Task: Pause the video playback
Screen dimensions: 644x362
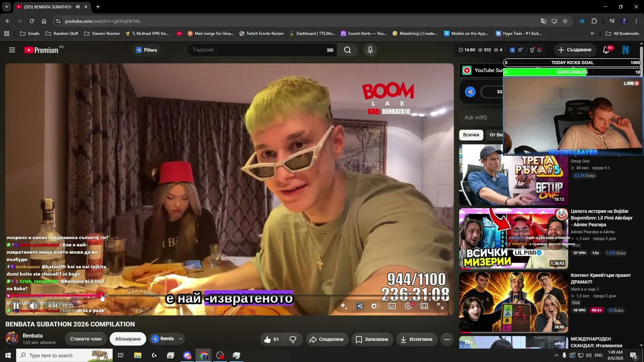Action: (x=16, y=306)
